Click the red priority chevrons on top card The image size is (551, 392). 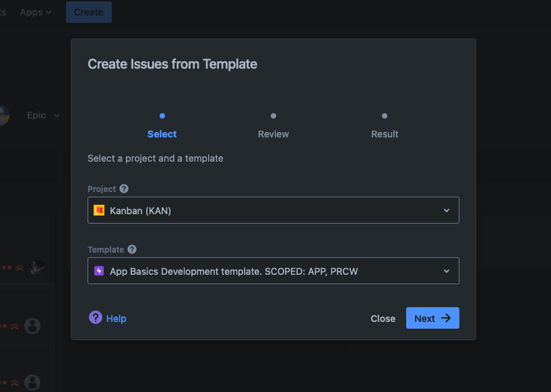[x=19, y=267]
